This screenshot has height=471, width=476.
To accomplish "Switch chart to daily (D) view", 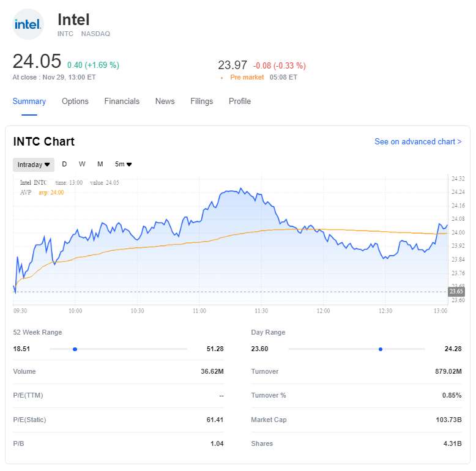I will (x=64, y=165).
